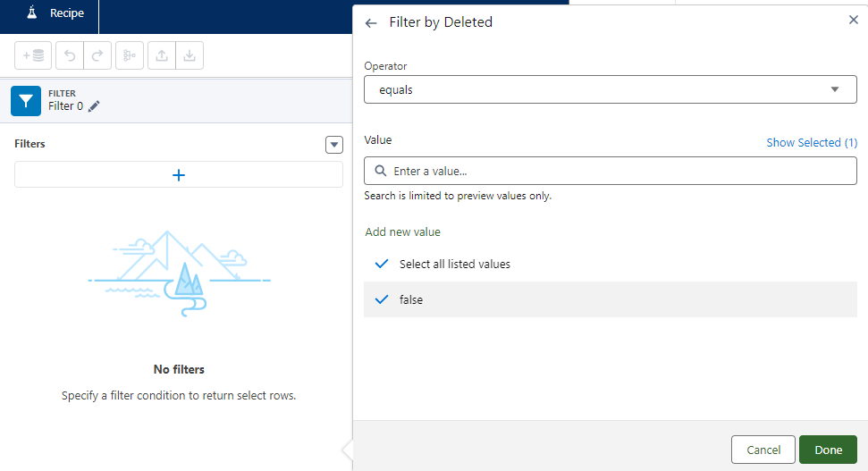The height and width of the screenshot is (471, 868).
Task: Expand the Filters options dropdown arrow
Action: tap(334, 144)
